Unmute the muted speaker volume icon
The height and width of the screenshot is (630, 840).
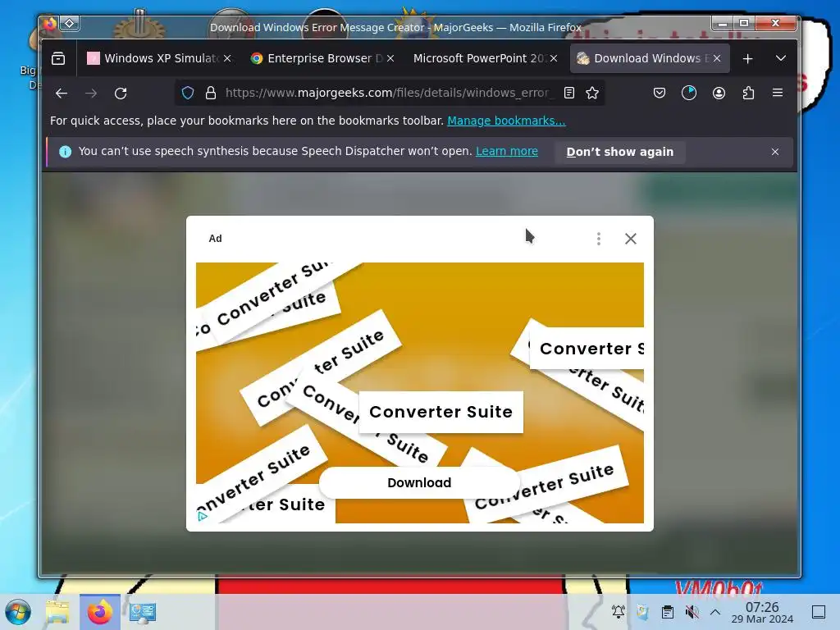tap(692, 612)
